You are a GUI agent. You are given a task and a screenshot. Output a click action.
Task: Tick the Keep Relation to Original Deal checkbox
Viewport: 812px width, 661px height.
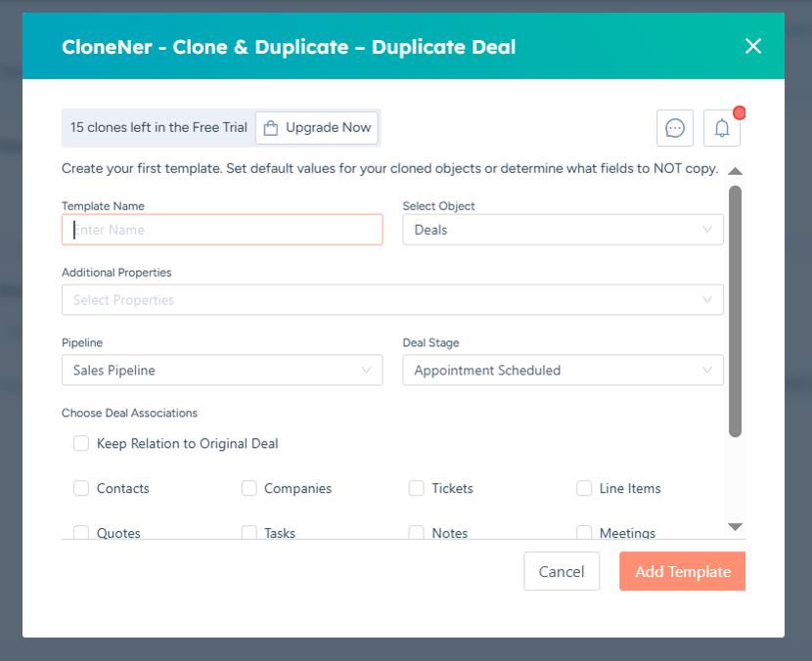[81, 444]
